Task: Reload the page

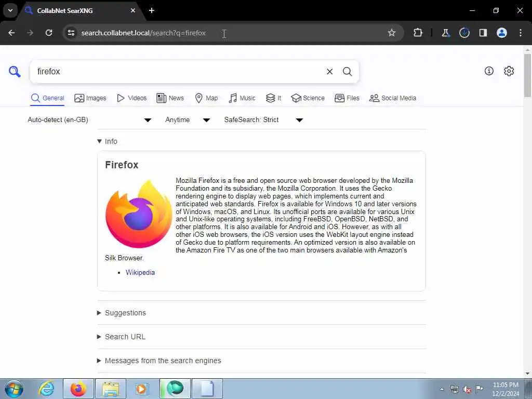Action: tap(49, 33)
